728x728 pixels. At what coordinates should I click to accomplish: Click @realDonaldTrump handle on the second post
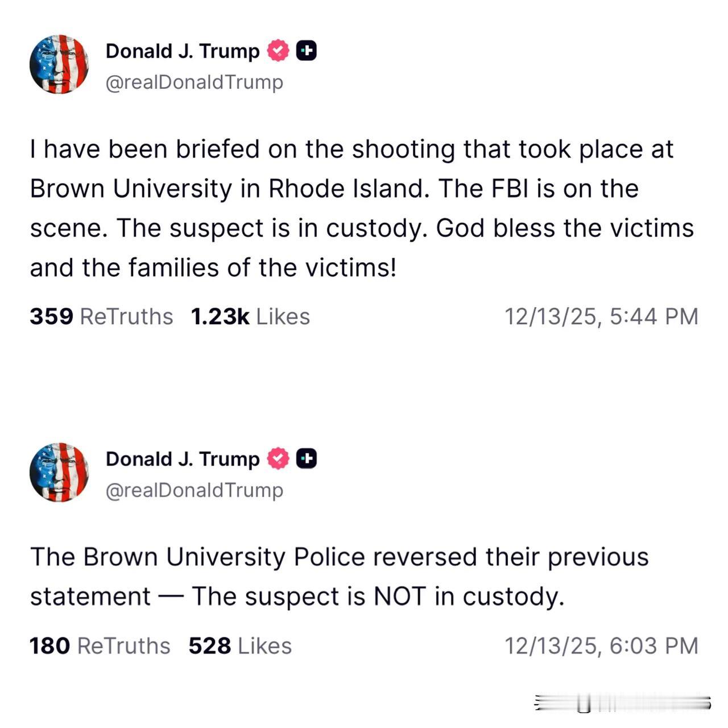pyautogui.click(x=194, y=490)
